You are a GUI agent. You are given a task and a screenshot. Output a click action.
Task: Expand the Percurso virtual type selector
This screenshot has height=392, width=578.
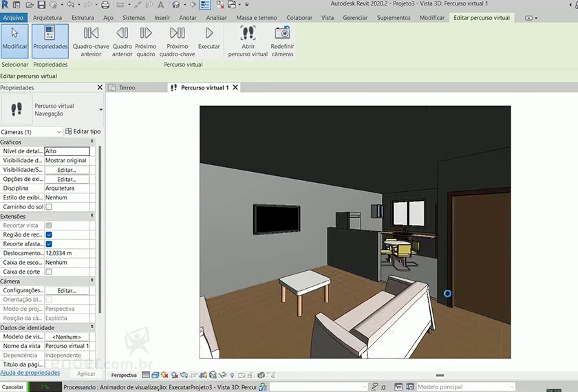pos(100,110)
